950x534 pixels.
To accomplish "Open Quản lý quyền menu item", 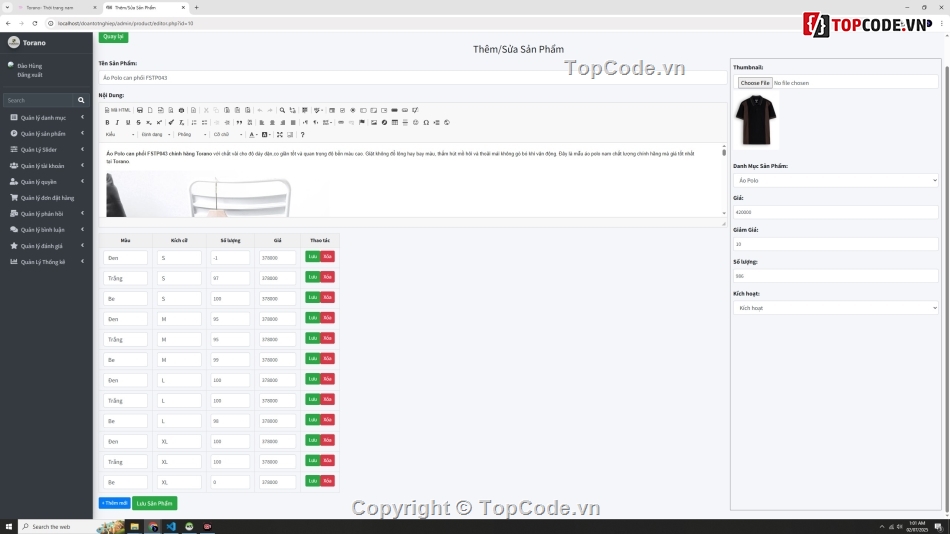I will [x=46, y=182].
